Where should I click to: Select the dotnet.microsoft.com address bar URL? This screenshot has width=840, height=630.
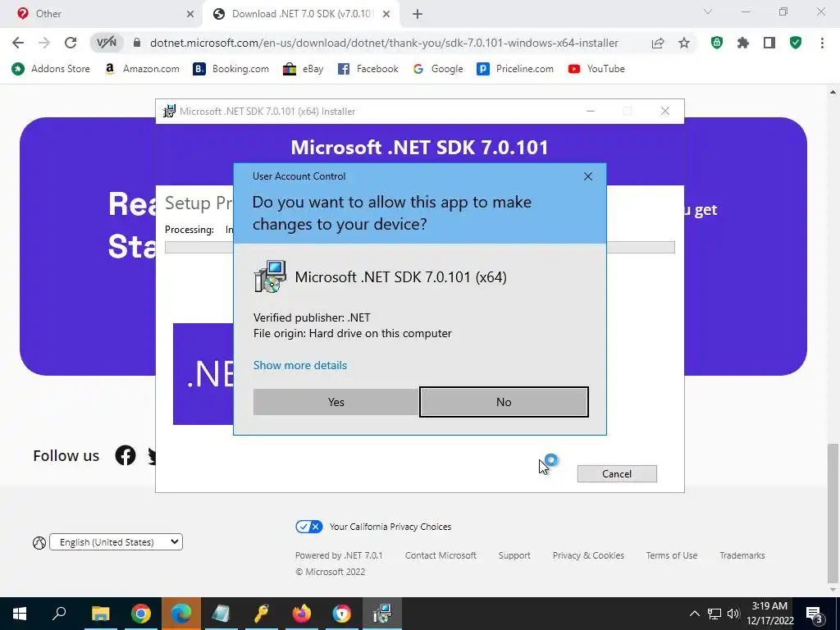(384, 43)
